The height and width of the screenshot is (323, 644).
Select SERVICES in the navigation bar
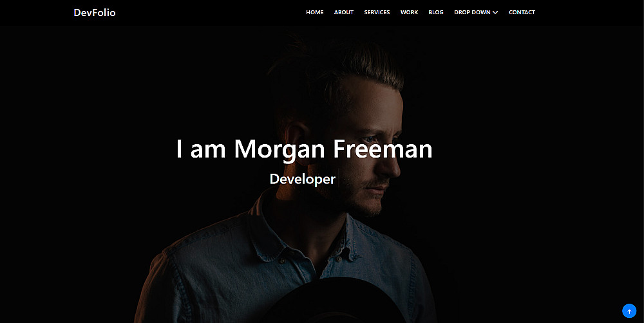coord(377,12)
